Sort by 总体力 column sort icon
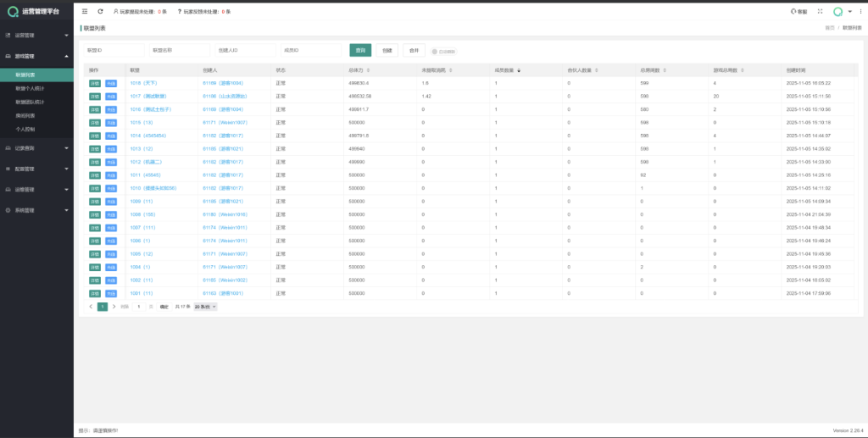The image size is (868, 438). 370,69
